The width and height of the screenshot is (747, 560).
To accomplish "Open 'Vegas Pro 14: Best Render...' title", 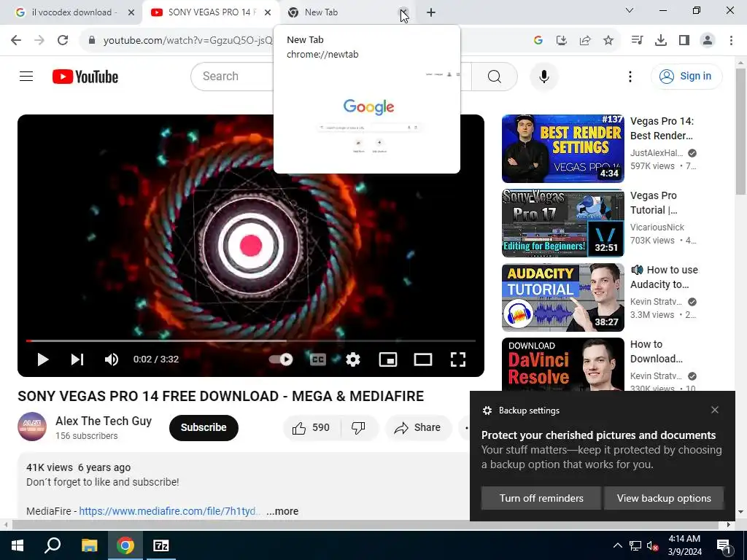I will [662, 128].
